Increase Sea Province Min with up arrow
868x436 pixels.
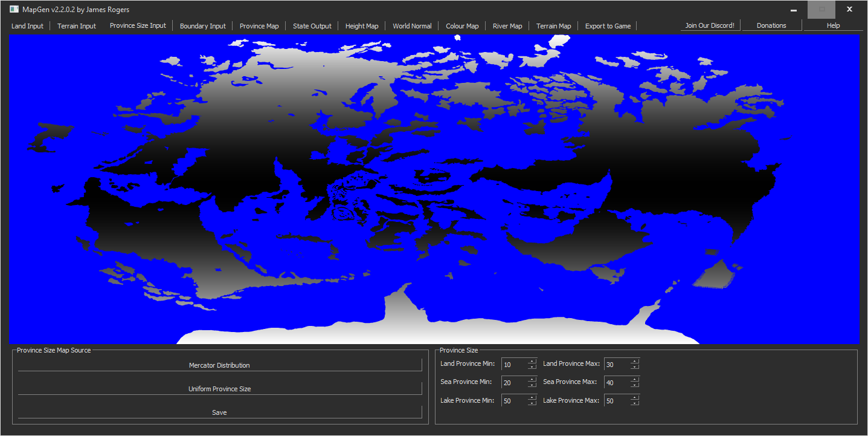pyautogui.click(x=532, y=379)
